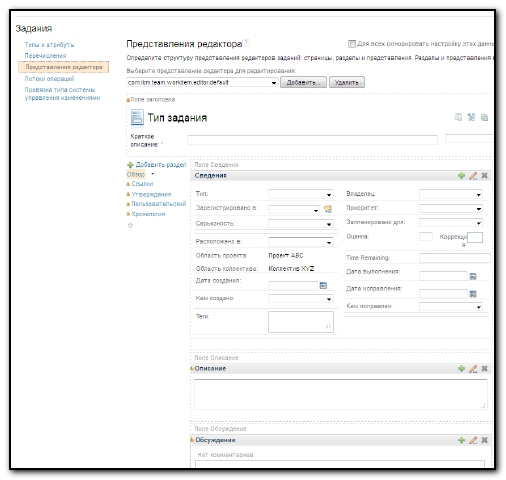
Task: Select Представления редактора in the left navigation
Action: coord(64,67)
